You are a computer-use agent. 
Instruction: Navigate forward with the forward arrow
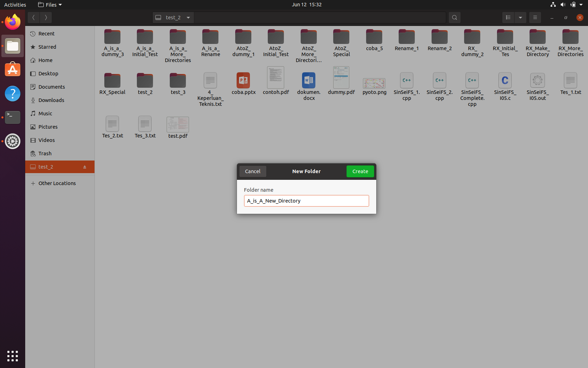46,18
